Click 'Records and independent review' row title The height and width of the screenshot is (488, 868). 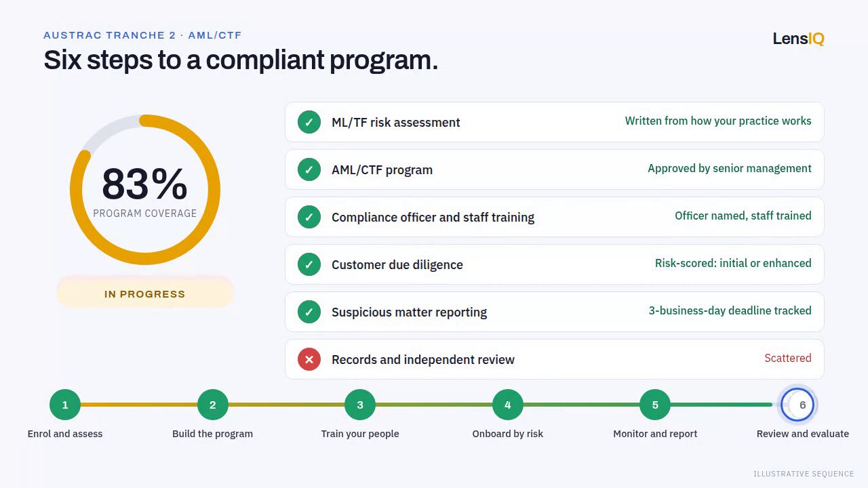click(423, 360)
